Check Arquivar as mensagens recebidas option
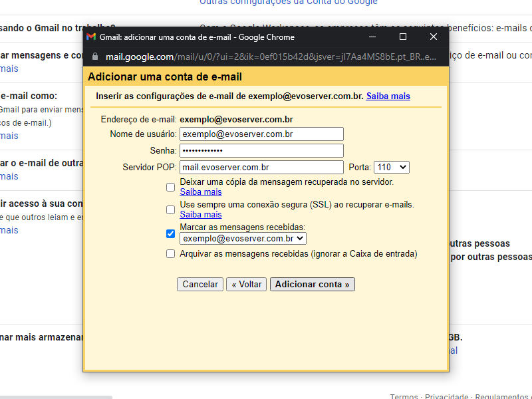The height and width of the screenshot is (399, 532). click(x=171, y=254)
